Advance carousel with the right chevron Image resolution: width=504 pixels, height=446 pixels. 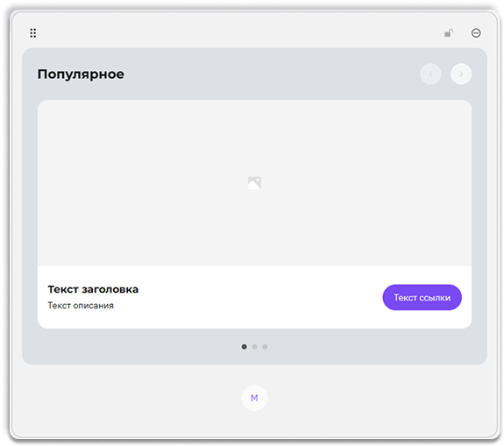(x=461, y=74)
